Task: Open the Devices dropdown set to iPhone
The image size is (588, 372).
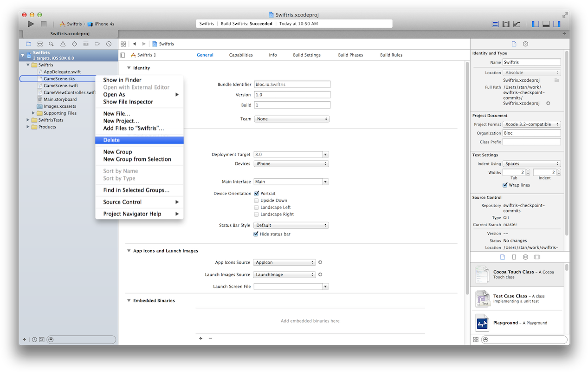Action: point(291,164)
